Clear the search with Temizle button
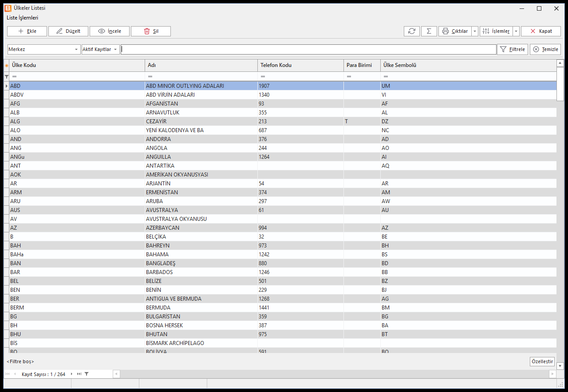 pos(545,49)
